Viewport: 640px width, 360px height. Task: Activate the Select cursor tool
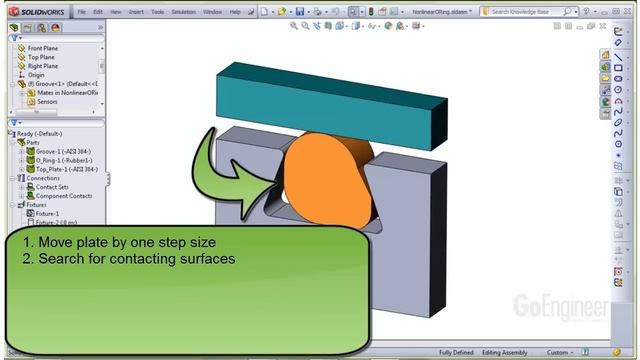point(353,11)
